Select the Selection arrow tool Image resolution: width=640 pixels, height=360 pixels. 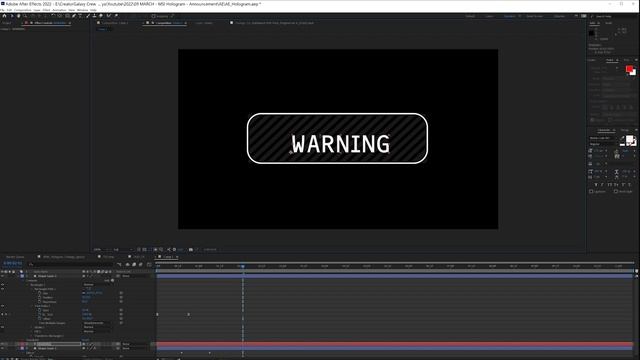[12, 16]
